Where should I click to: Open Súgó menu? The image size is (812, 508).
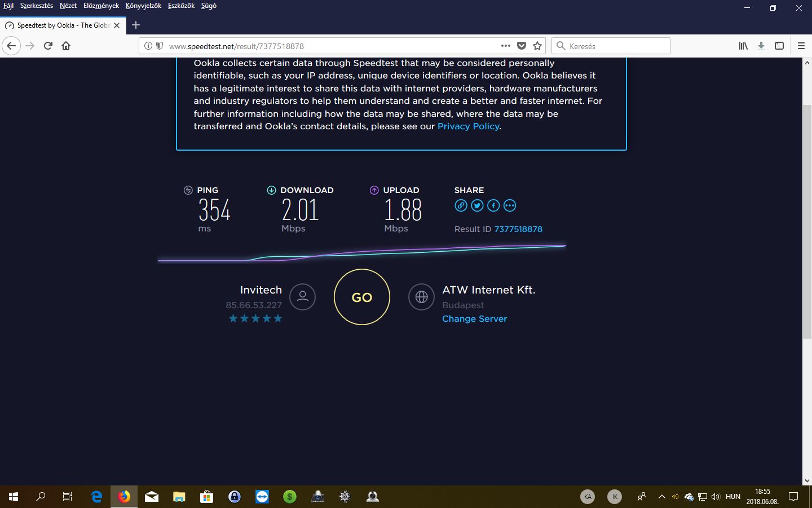(209, 6)
